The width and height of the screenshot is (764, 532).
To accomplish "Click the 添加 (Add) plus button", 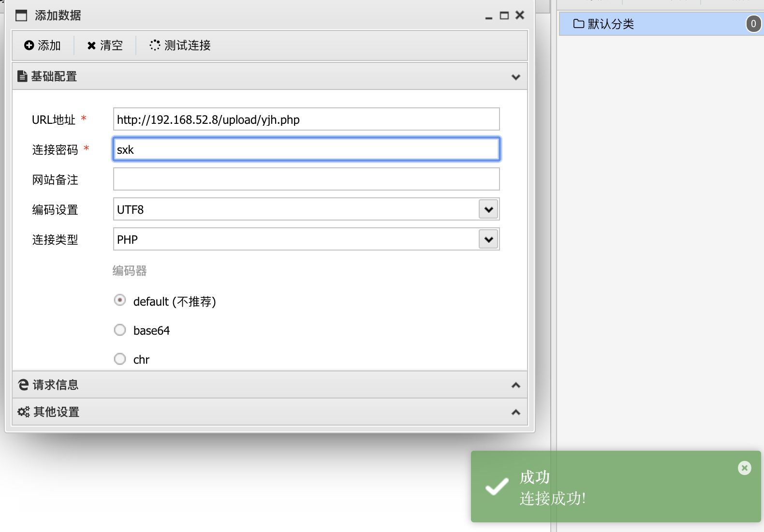I will [43, 45].
